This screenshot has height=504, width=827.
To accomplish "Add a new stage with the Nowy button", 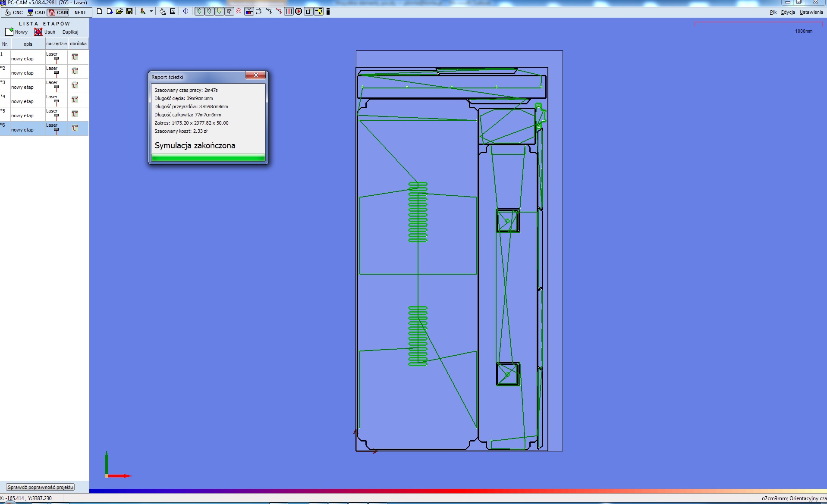I will point(16,32).
